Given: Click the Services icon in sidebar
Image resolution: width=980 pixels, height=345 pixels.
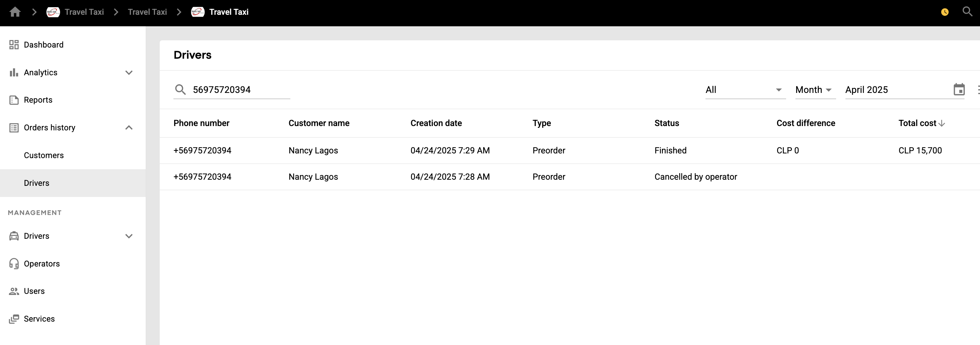Looking at the screenshot, I should tap(14, 319).
